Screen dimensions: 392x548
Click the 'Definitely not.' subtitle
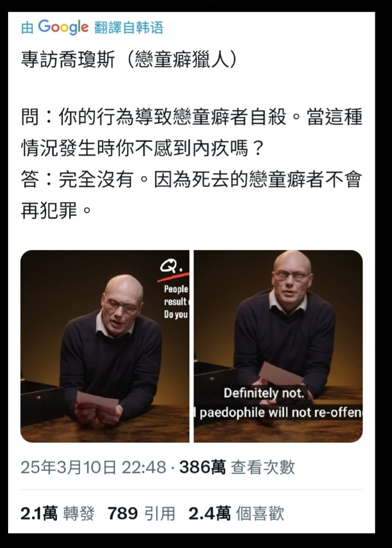(x=264, y=393)
